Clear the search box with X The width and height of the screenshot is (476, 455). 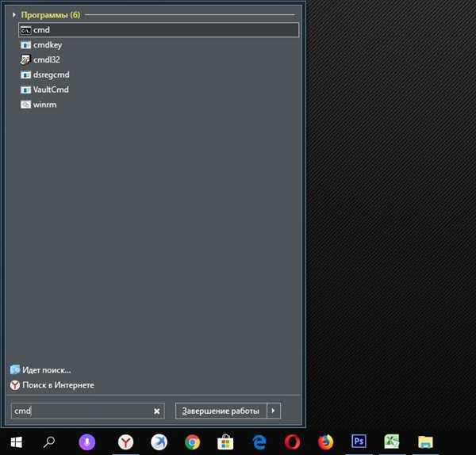pyautogui.click(x=156, y=411)
